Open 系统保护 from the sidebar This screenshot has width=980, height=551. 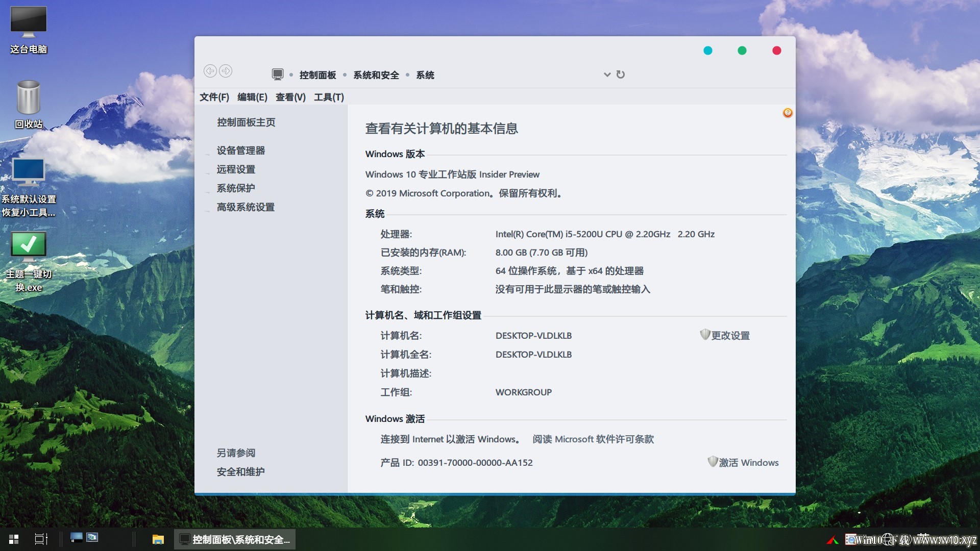click(236, 188)
